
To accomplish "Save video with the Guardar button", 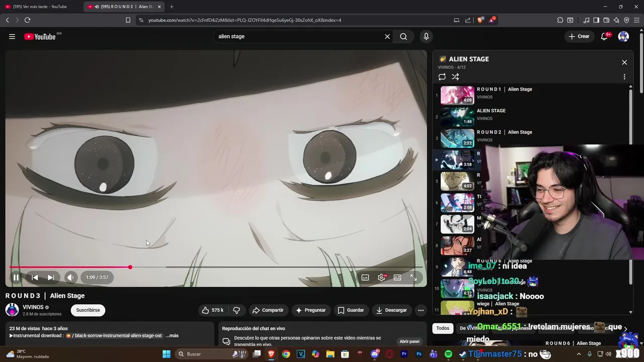I will [351, 310].
